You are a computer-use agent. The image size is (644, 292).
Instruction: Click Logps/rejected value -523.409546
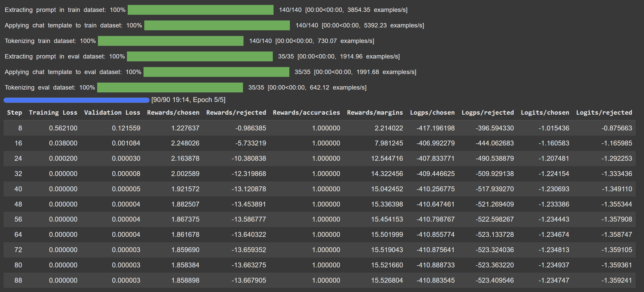pos(494,280)
